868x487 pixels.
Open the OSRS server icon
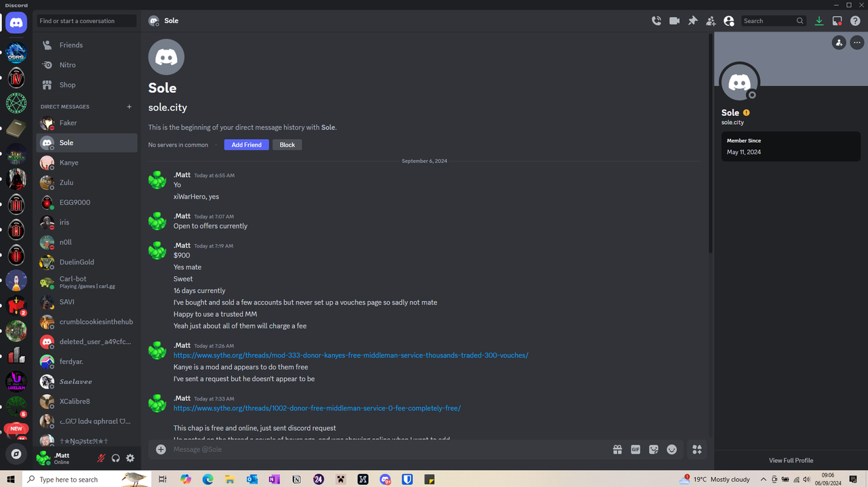[x=16, y=53]
